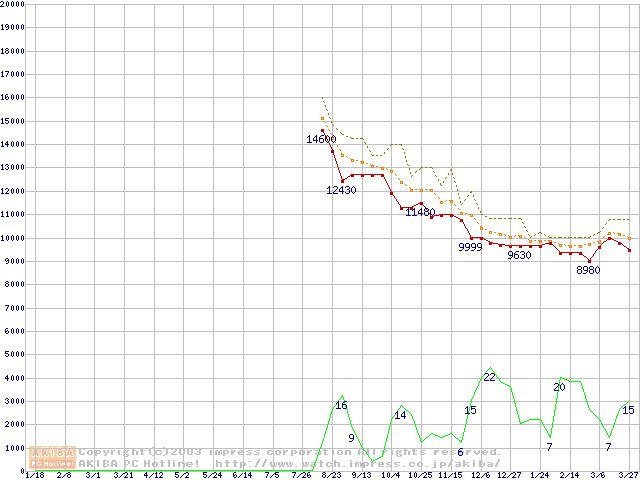
Task: Click the 20000 value on y-axis
Action: [x=12, y=4]
